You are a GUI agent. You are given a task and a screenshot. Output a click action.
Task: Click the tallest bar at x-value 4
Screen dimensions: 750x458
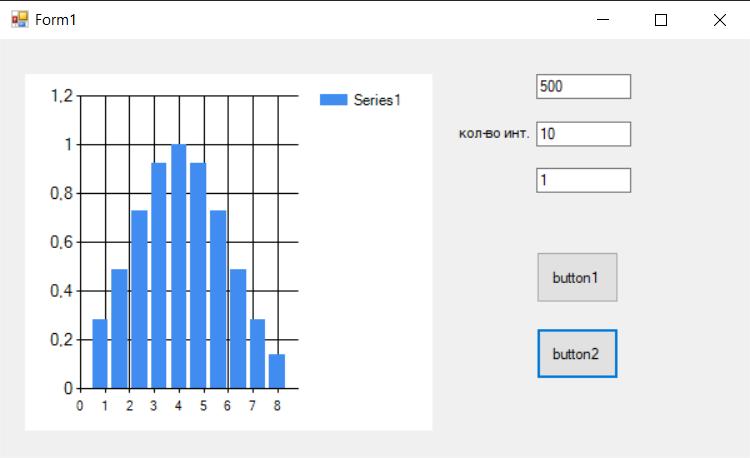[179, 266]
